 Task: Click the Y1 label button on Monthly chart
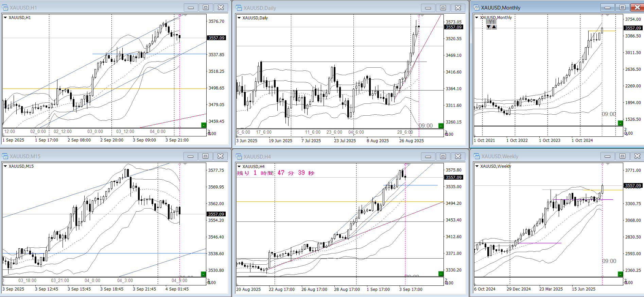coord(491,22)
